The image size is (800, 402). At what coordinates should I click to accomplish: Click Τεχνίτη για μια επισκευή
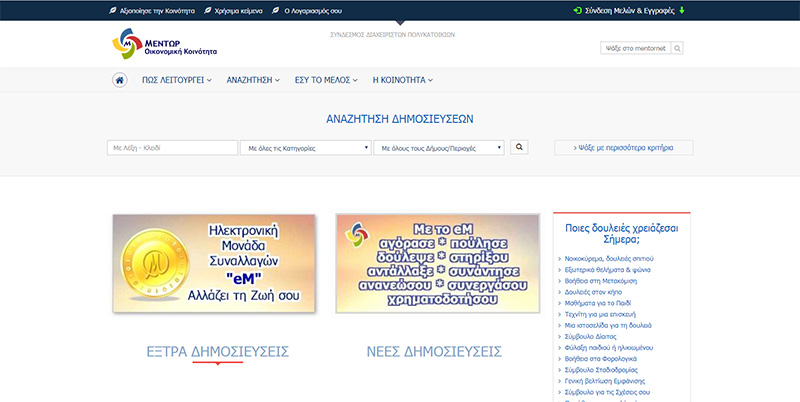point(600,314)
